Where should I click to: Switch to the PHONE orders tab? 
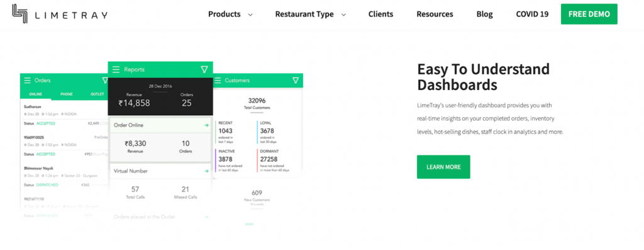click(67, 94)
